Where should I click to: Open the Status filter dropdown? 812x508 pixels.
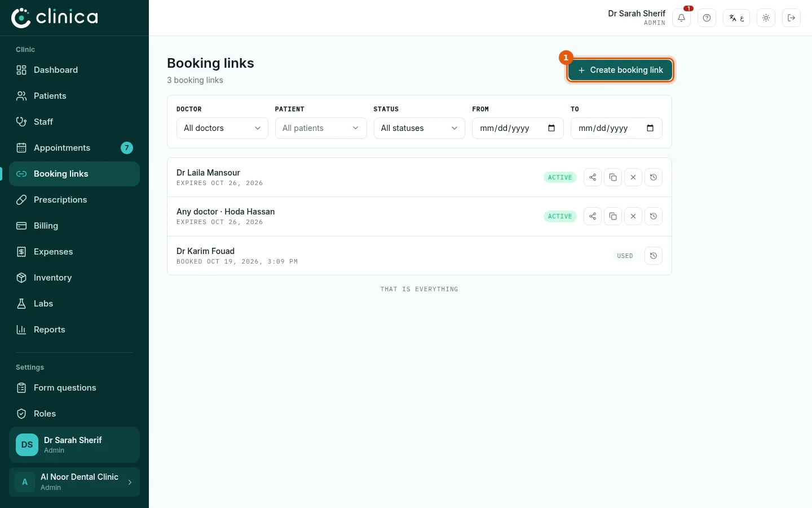[419, 128]
